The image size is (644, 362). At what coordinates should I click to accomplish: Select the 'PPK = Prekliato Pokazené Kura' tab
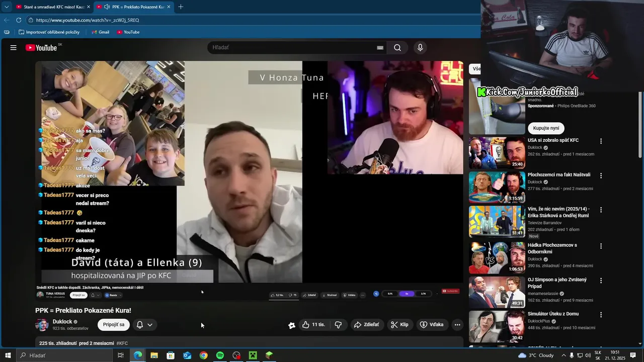point(134,7)
